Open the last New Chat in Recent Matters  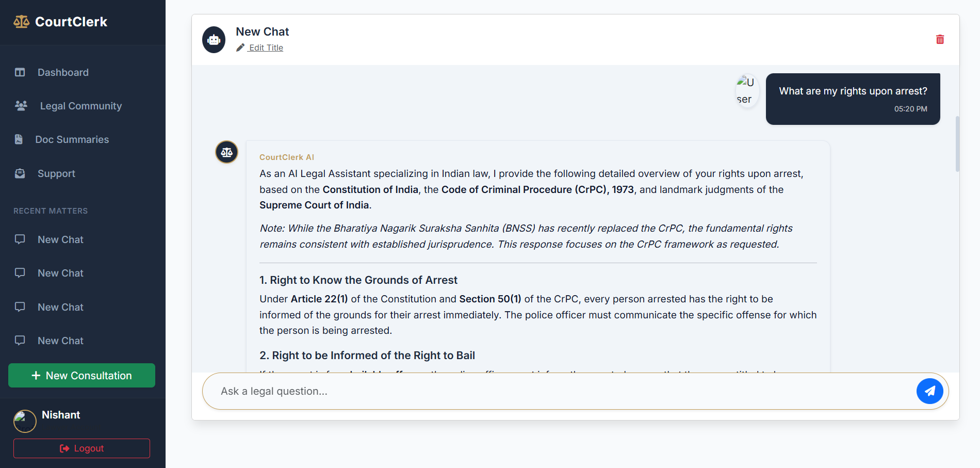pyautogui.click(x=60, y=341)
